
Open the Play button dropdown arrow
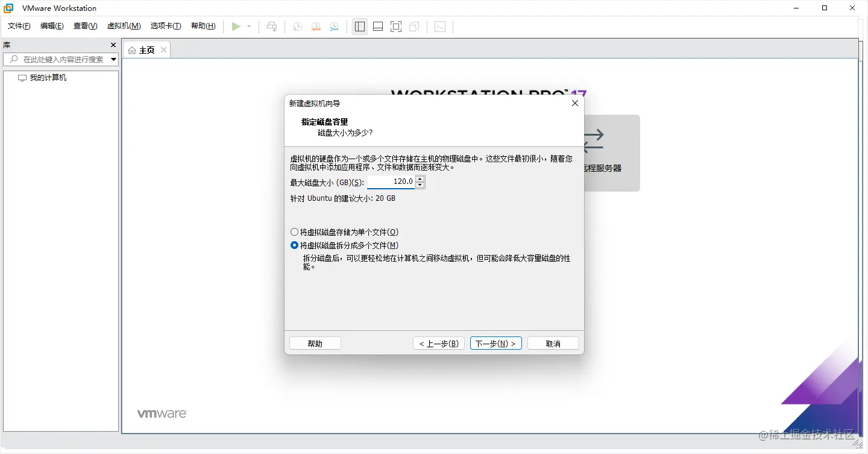[x=248, y=26]
